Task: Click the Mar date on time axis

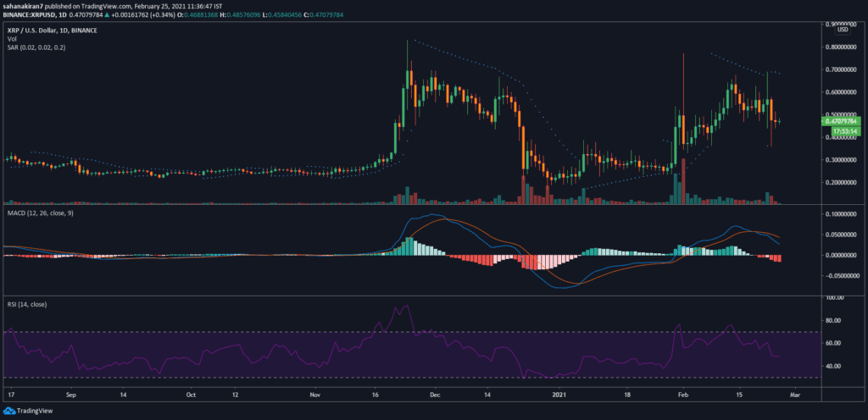Action: click(x=795, y=395)
